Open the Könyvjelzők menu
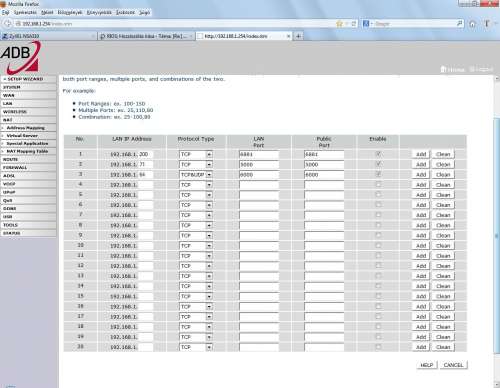Image resolution: width=500 pixels, height=388 pixels. (x=99, y=12)
